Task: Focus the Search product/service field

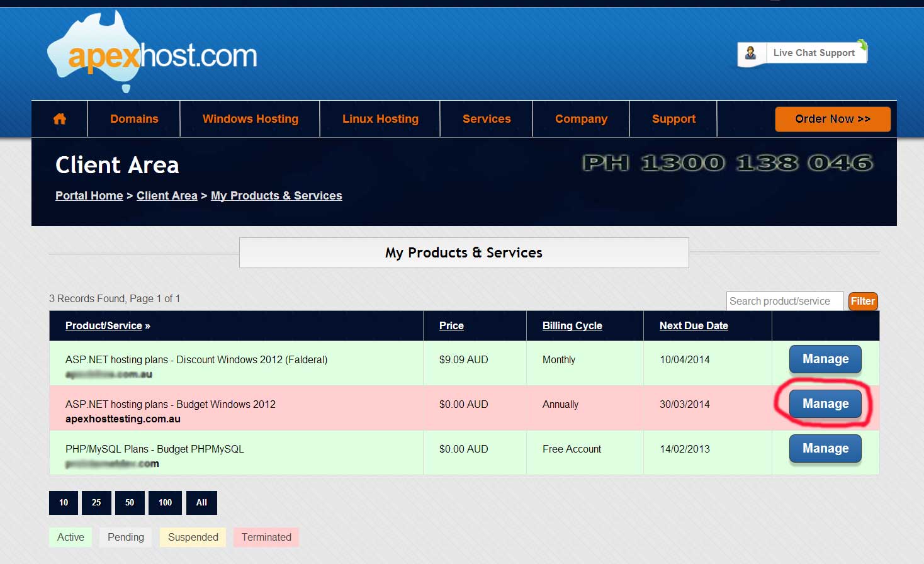Action: click(785, 301)
